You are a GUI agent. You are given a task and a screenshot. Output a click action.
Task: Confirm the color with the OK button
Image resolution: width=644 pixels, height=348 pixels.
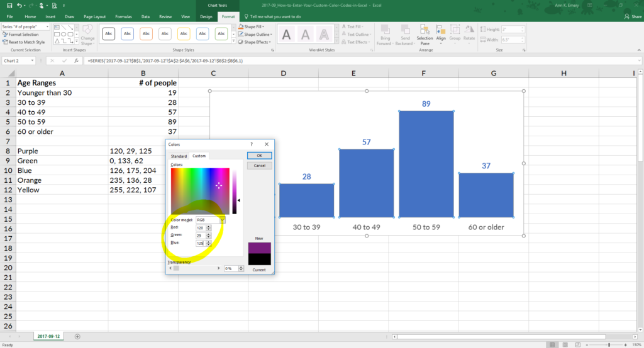[259, 155]
